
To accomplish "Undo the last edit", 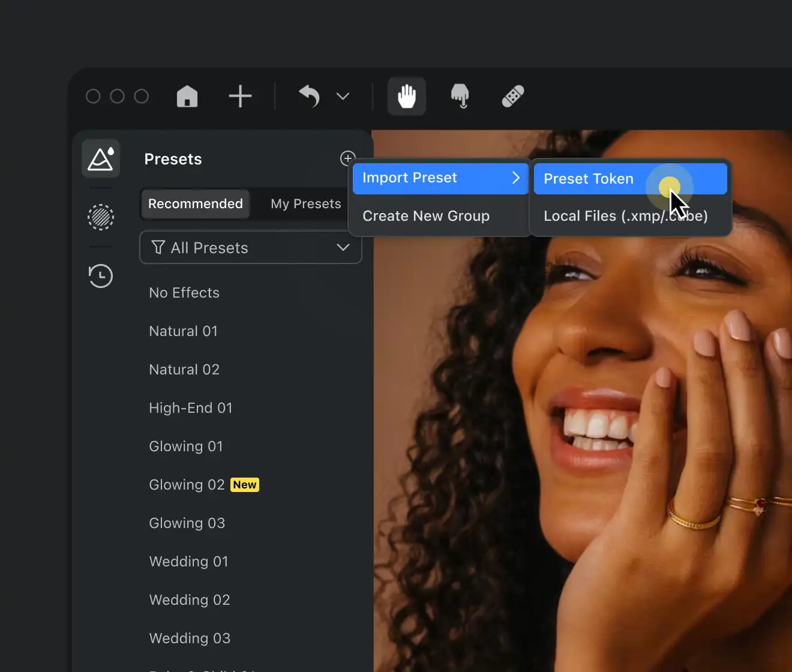I will tap(309, 96).
